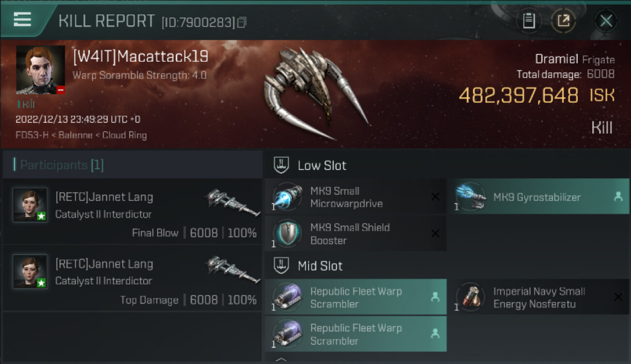Close the Kill Report window
The width and height of the screenshot is (631, 364).
coord(606,21)
